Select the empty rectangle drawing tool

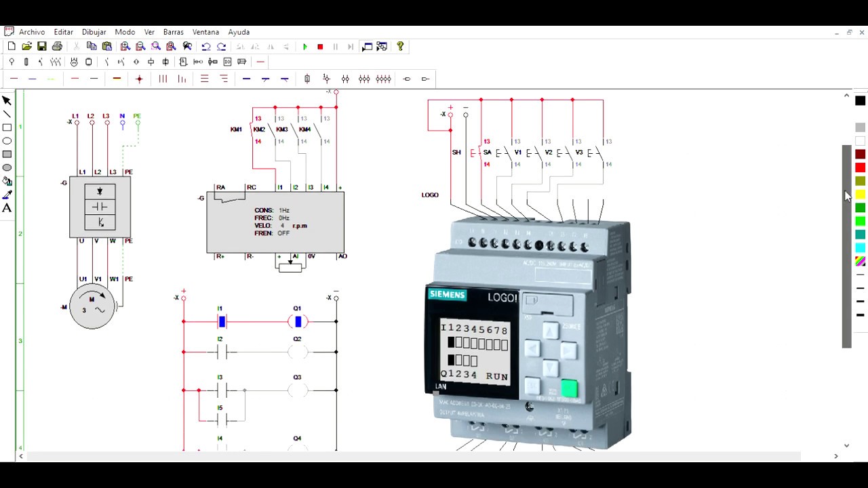7,127
